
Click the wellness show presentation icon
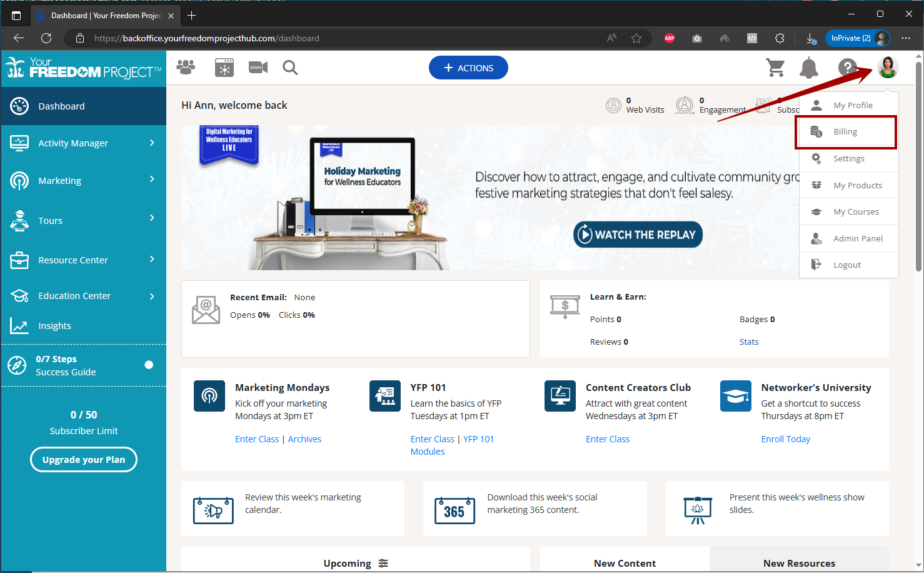coord(698,510)
